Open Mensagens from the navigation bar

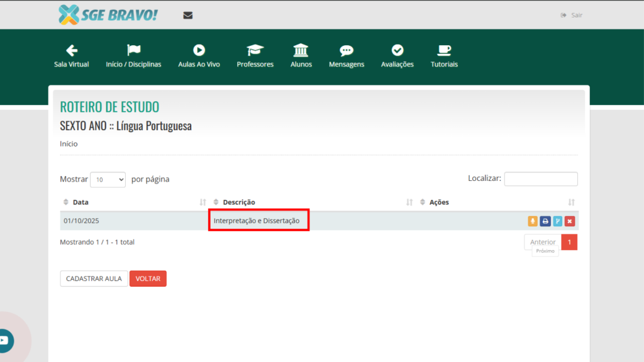point(347,56)
